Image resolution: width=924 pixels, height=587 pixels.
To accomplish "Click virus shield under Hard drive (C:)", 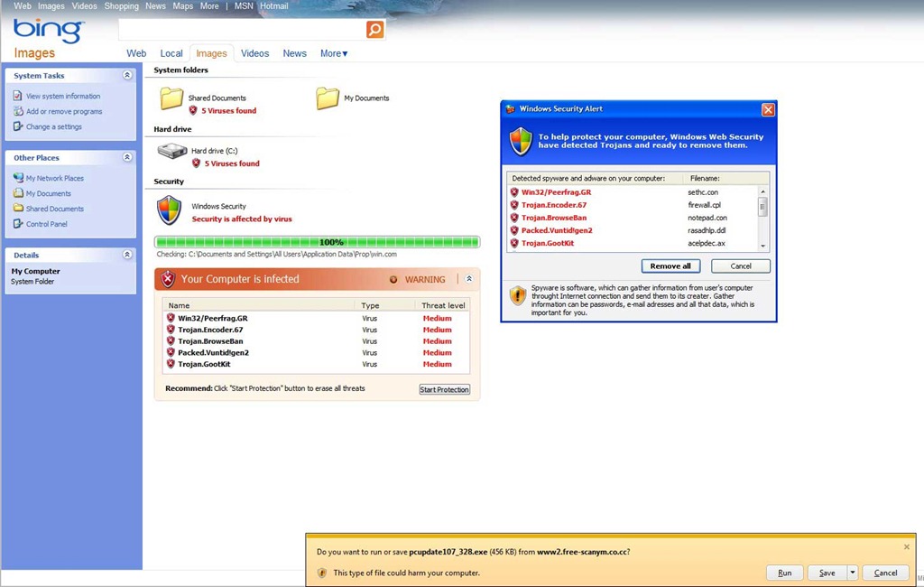I will [196, 163].
